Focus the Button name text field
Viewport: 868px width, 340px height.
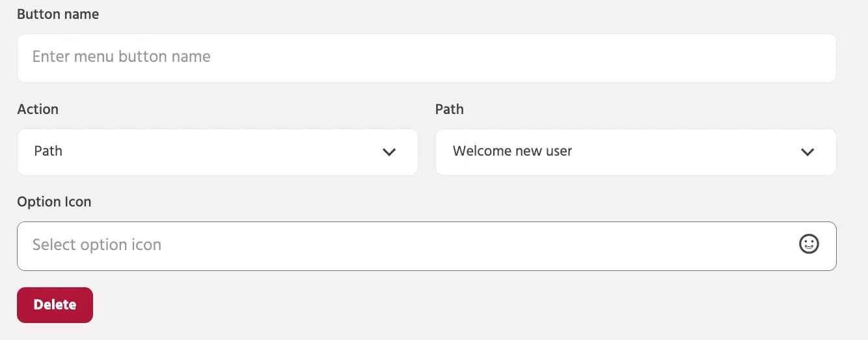[427, 57]
